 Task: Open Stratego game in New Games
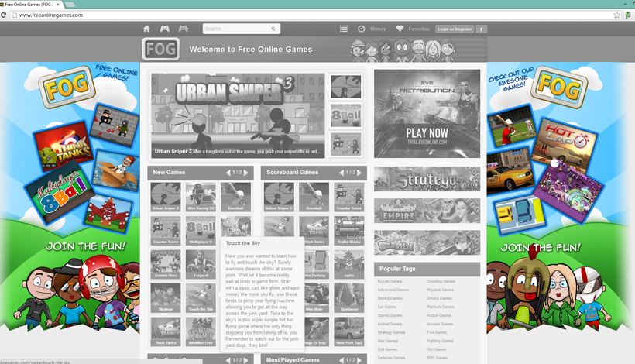tap(165, 297)
